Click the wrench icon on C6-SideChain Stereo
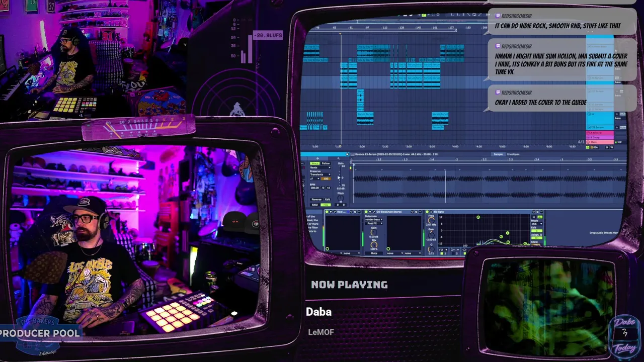Image resolution: width=644 pixels, height=362 pixels. click(374, 212)
